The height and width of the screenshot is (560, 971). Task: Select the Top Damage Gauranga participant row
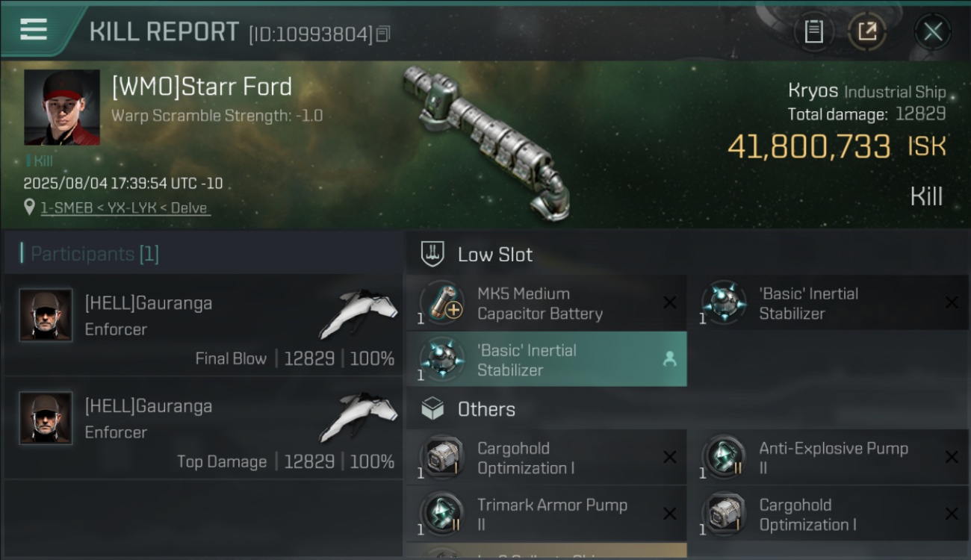point(203,427)
